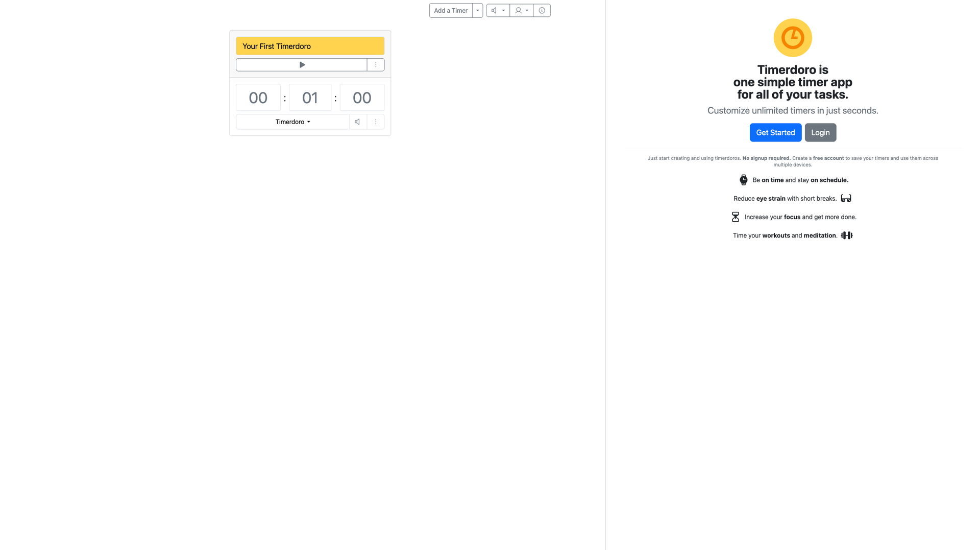Click the Get Started button

(x=775, y=132)
